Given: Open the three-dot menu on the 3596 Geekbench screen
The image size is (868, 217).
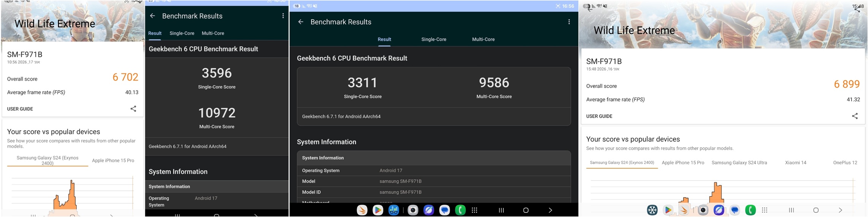Looking at the screenshot, I should tap(283, 16).
